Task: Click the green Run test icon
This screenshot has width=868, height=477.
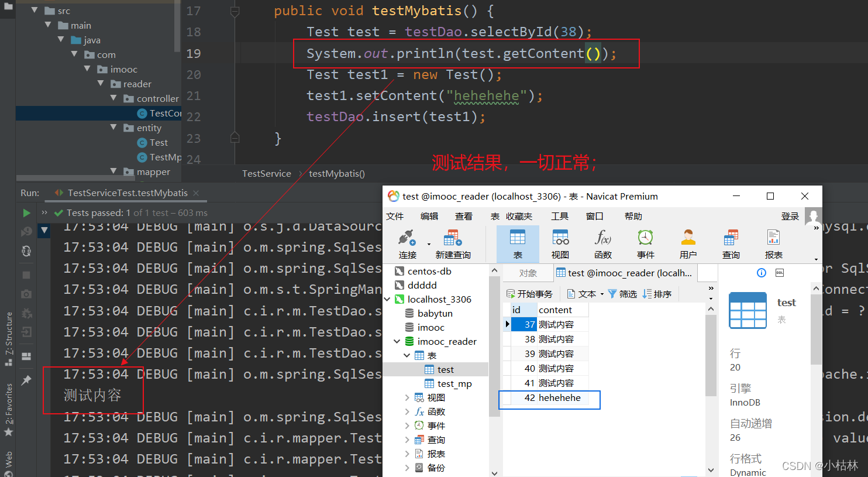Action: point(26,213)
